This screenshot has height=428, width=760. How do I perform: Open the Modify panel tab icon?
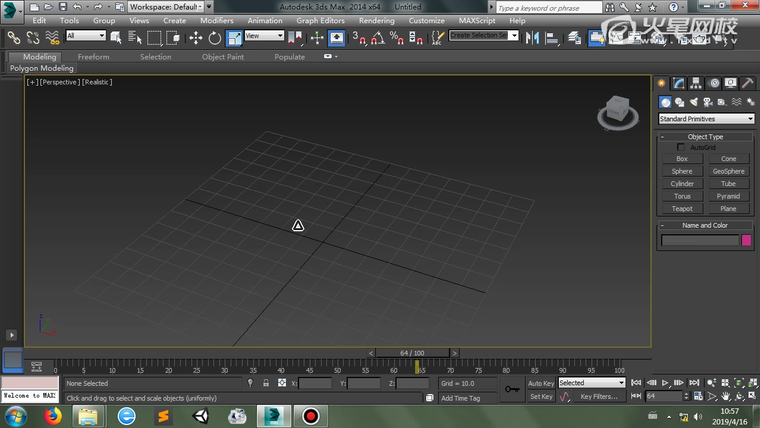(677, 83)
